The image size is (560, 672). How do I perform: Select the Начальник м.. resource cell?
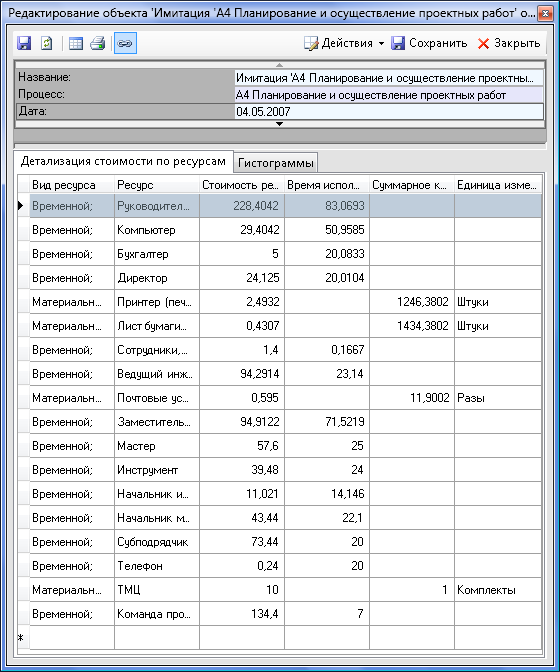[x=157, y=518]
